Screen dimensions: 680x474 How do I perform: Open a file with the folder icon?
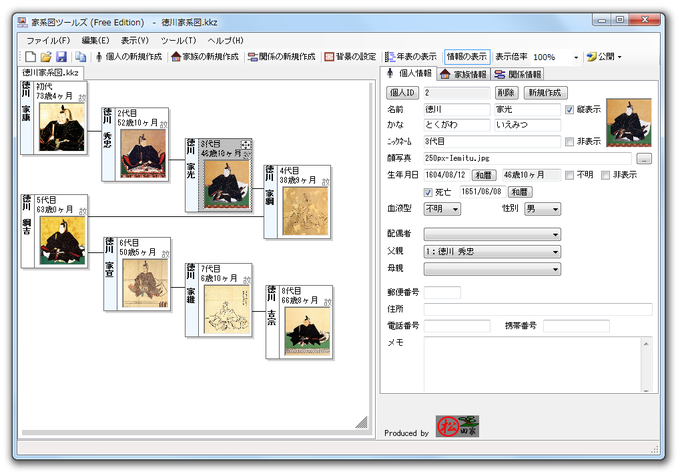(x=46, y=57)
